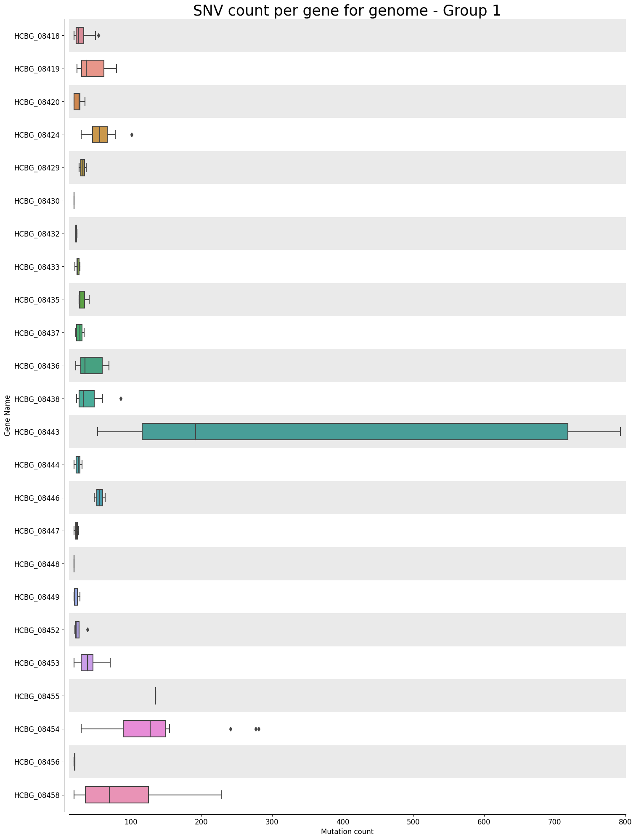Viewport: 636px width, 840px height.
Task: Click the HCBG_08438 outlier diamond marker
Action: pyautogui.click(x=121, y=399)
